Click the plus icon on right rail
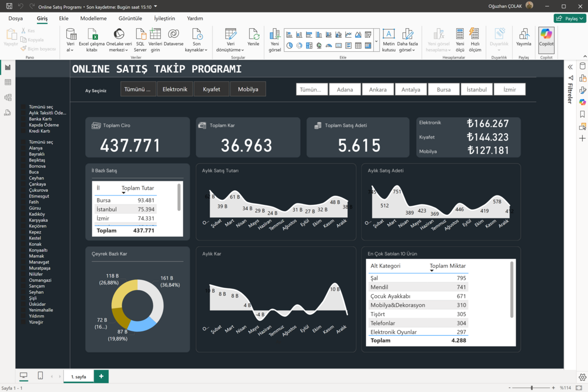588x392 pixels. click(582, 139)
